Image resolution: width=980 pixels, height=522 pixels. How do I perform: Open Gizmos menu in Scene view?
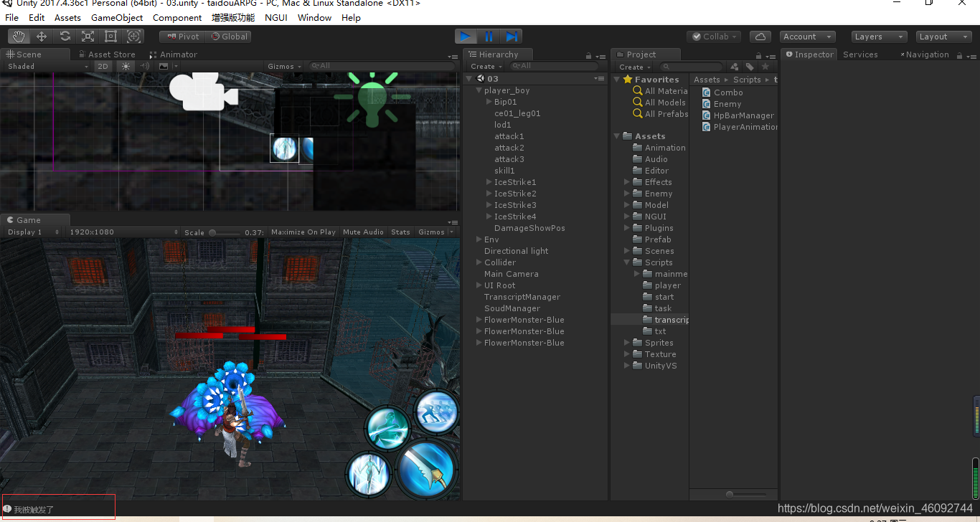[x=284, y=66]
